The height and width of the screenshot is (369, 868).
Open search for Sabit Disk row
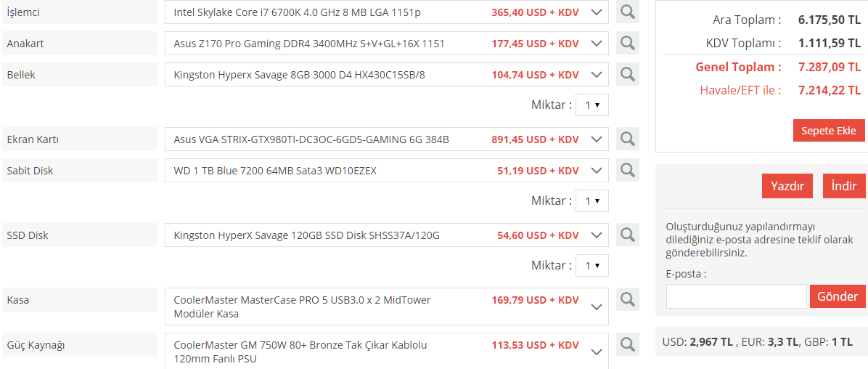627,171
